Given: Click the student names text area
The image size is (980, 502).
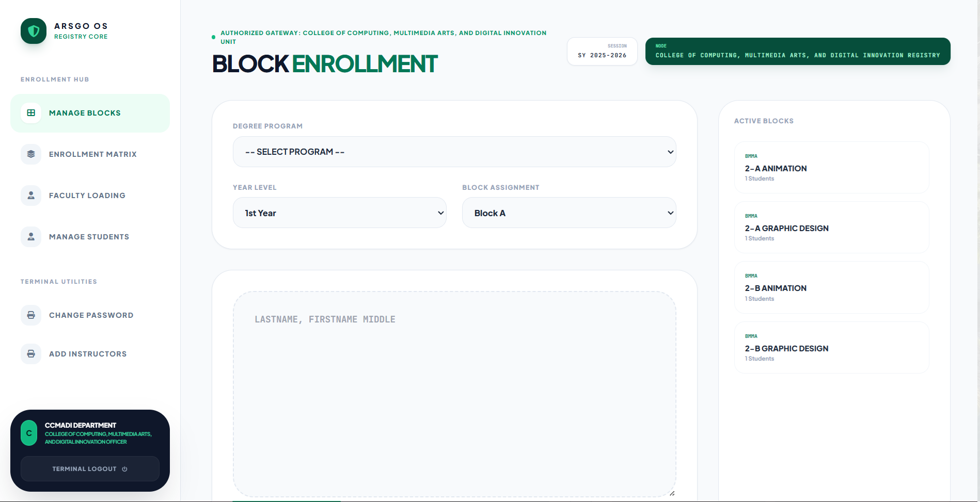Looking at the screenshot, I should 454,393.
